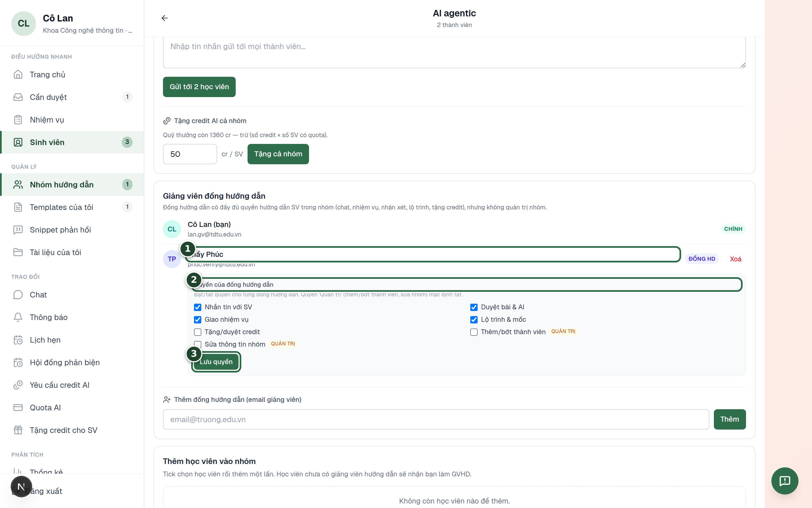Click the coin icon beside Tặng credit AI cả nhóm

[167, 121]
